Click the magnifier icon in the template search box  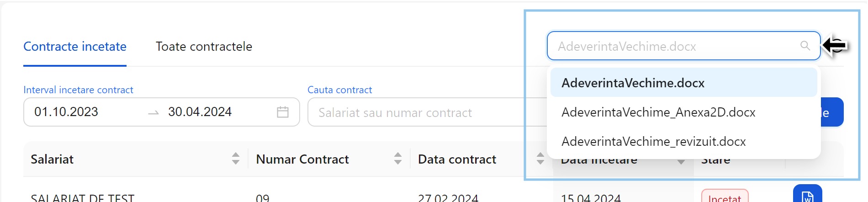click(x=805, y=46)
